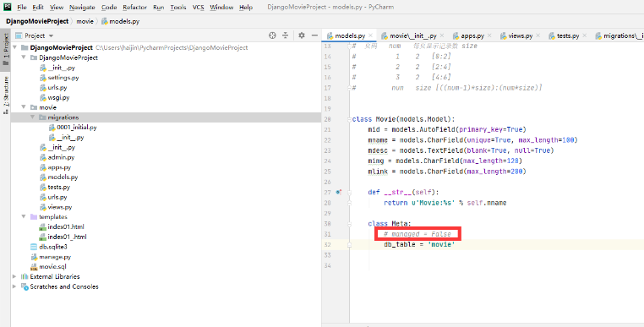The image size is (644, 327).
Task: Click DjangoMovieProject breadcrumb in navigation bar
Action: [37, 21]
